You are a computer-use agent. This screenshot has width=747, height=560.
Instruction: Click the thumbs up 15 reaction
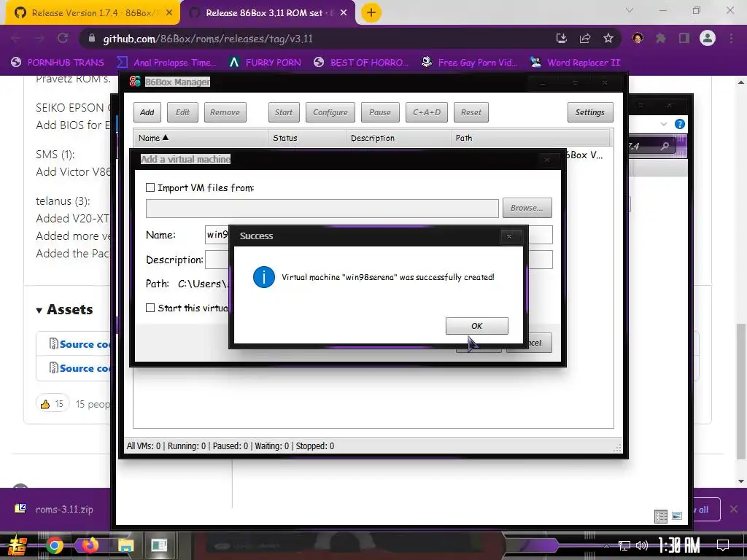pyautogui.click(x=53, y=404)
